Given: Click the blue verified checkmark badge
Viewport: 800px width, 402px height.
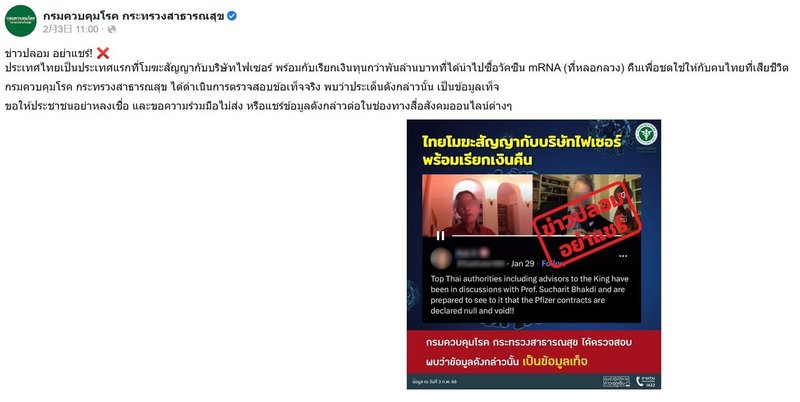Looking at the screenshot, I should click(x=232, y=16).
